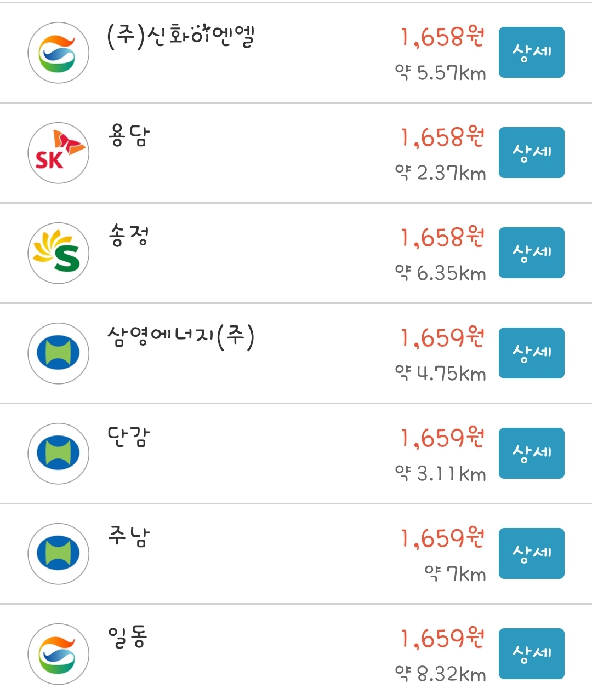Open 상세 details for 송정 station
Screen dimensions: 592x700
tap(532, 253)
